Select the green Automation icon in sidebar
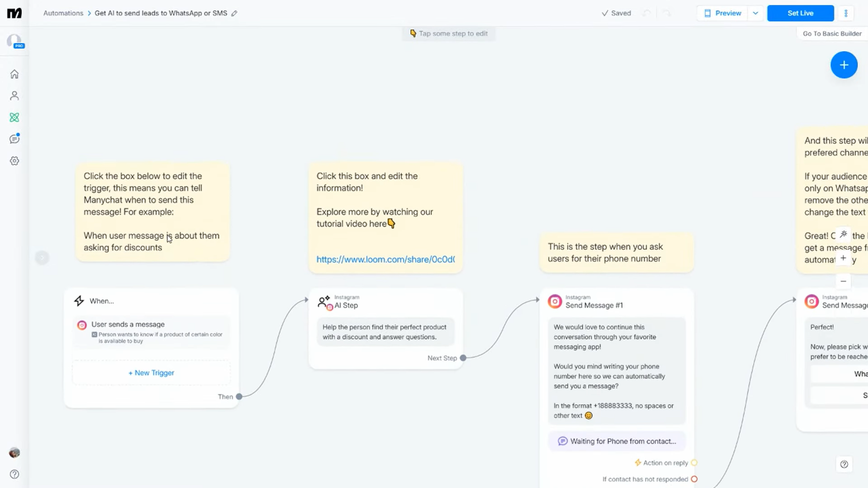Viewport: 868px width, 488px height. pos(14,117)
